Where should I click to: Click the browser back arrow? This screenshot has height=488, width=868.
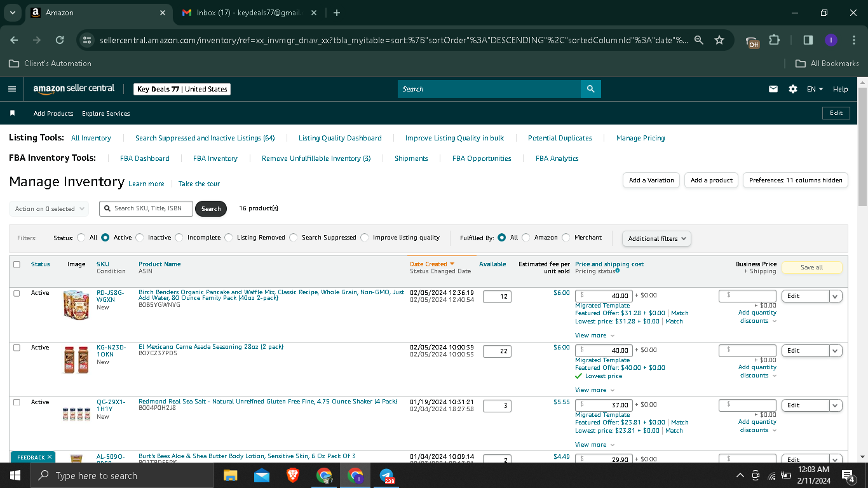pyautogui.click(x=14, y=40)
